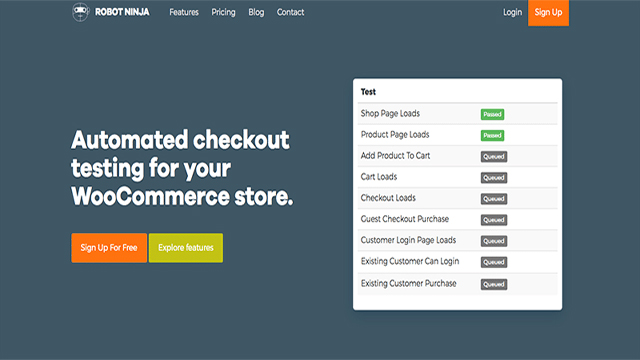The width and height of the screenshot is (640, 360).
Task: Select the Product Page Loads row text
Action: 395,135
